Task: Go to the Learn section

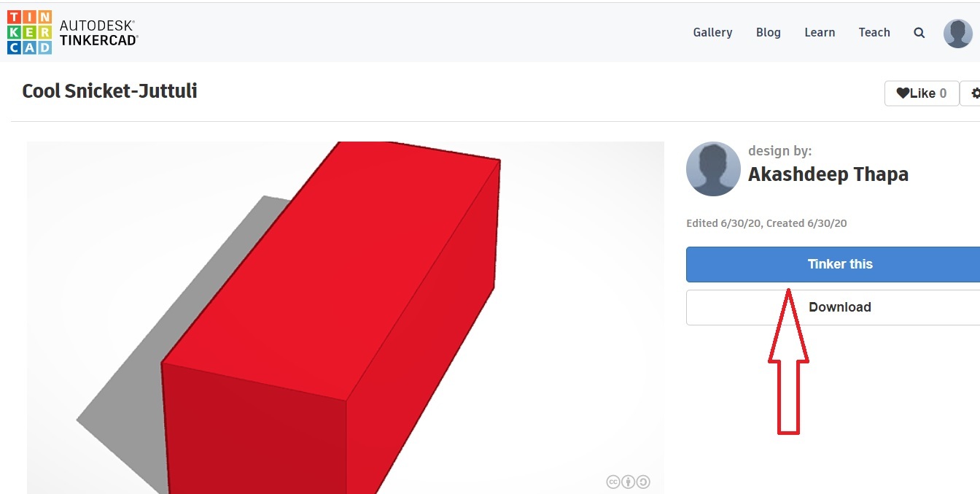Action: click(820, 32)
